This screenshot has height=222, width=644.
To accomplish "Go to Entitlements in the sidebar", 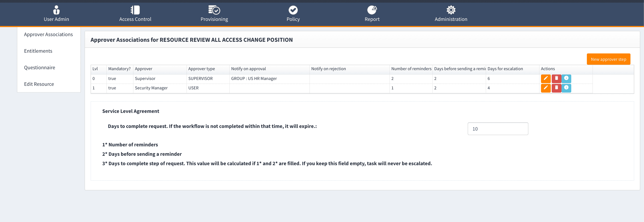I will pyautogui.click(x=38, y=51).
